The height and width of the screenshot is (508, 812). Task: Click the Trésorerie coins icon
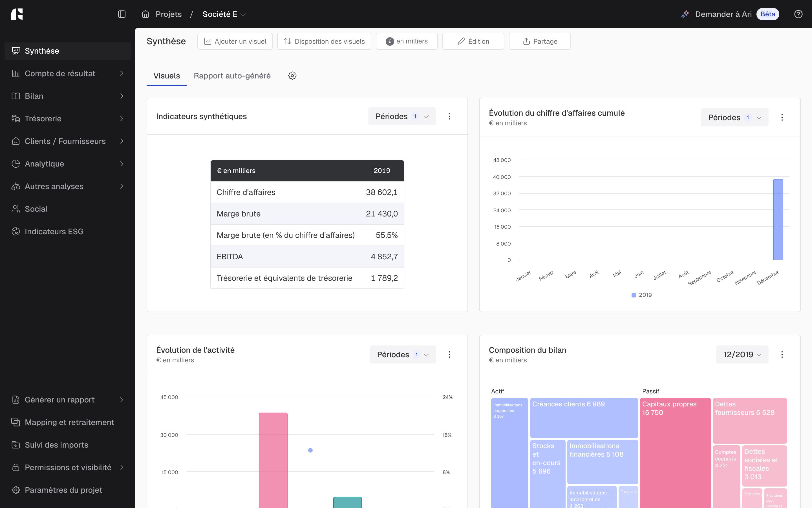[x=16, y=119]
